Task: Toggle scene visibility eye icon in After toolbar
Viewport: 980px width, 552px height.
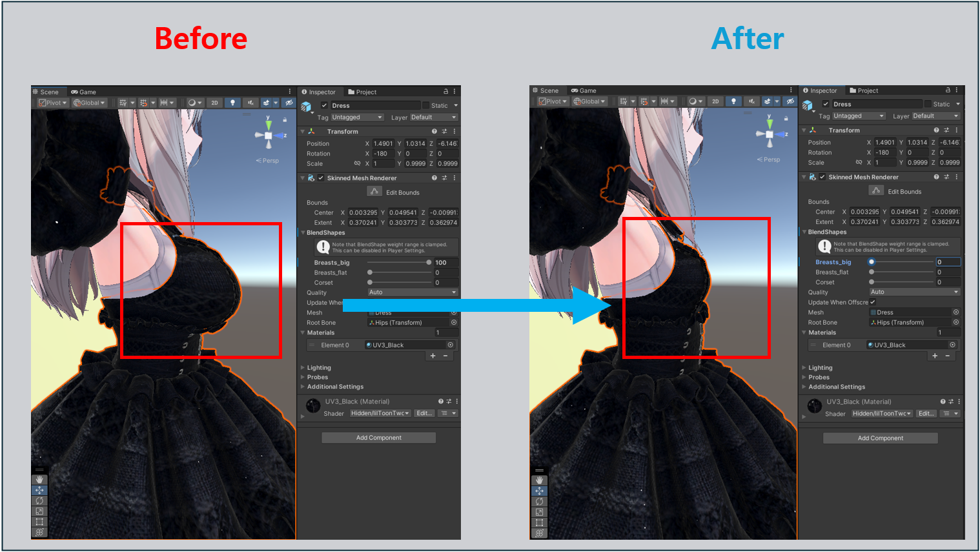Action: [x=790, y=101]
